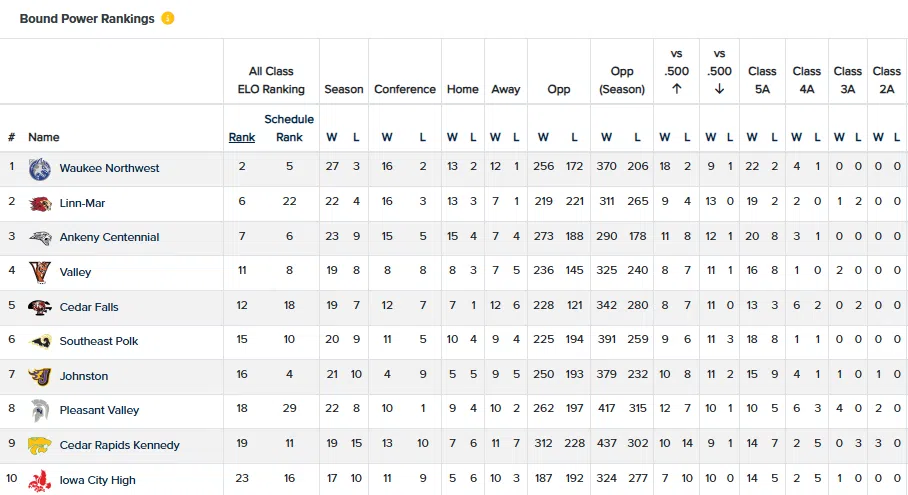
Task: Open the Pleasant Valley team link
Action: coord(99,410)
